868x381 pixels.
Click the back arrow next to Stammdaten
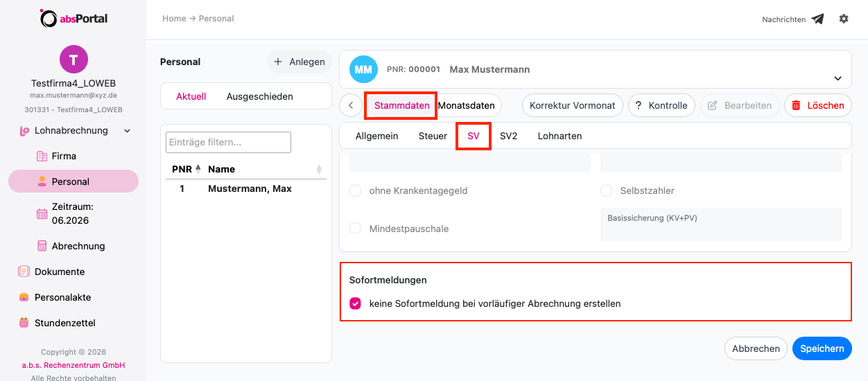point(351,105)
